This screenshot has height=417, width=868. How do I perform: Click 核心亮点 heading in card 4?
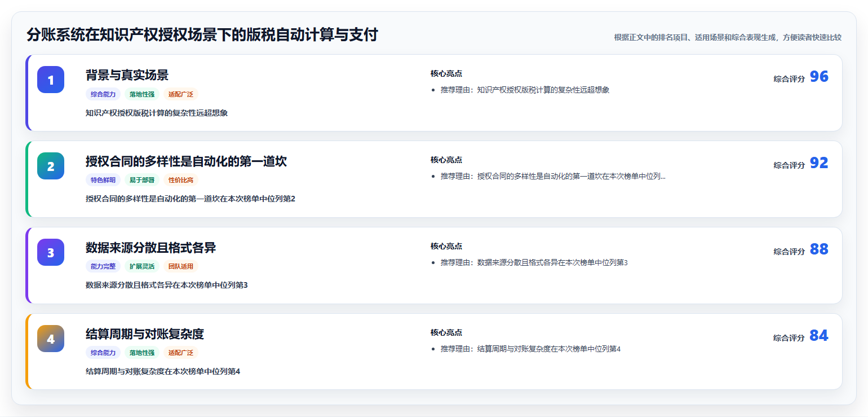click(446, 332)
